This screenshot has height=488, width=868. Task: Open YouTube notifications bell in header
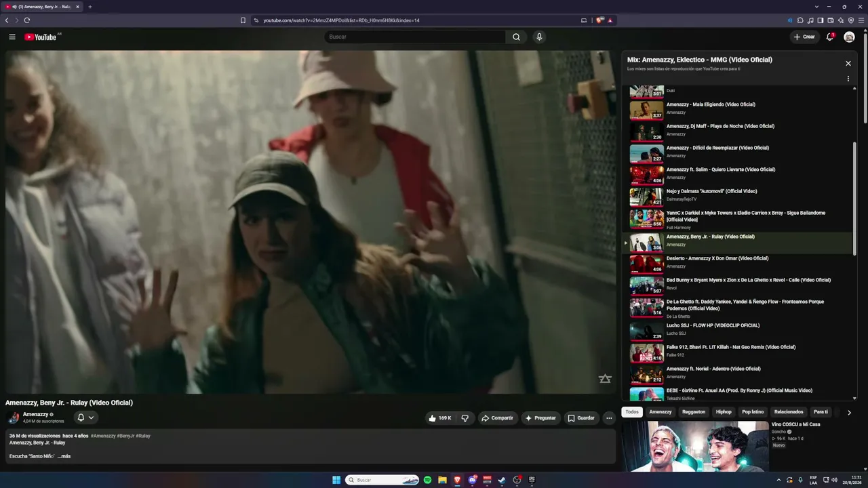(x=830, y=37)
